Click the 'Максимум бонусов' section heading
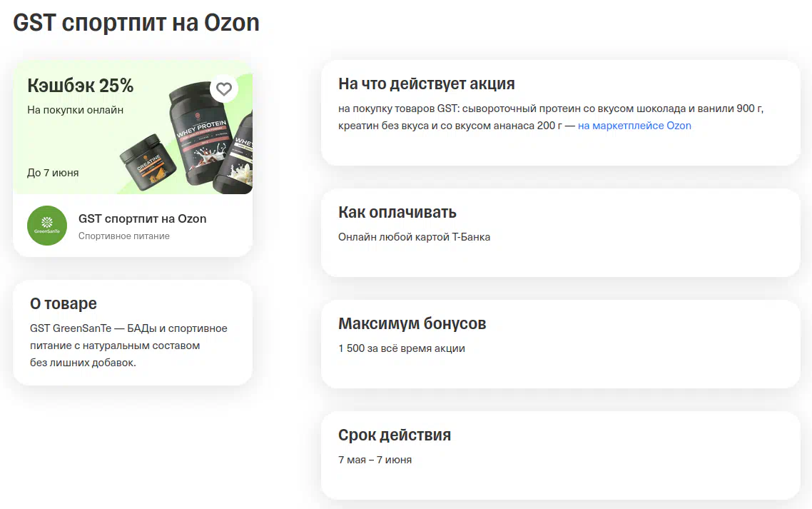Viewport: 812px width, 509px height. click(412, 323)
